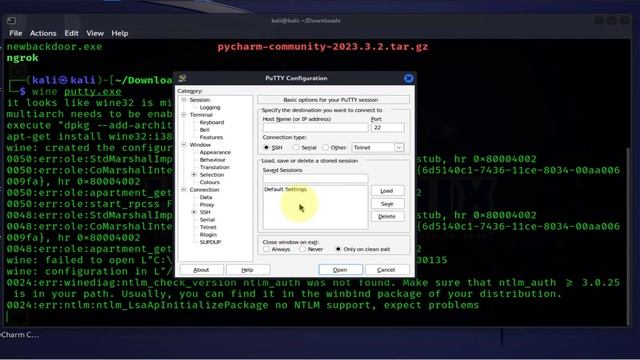The width and height of the screenshot is (640, 360).
Task: Choose Only on clean exit option
Action: [338, 249]
